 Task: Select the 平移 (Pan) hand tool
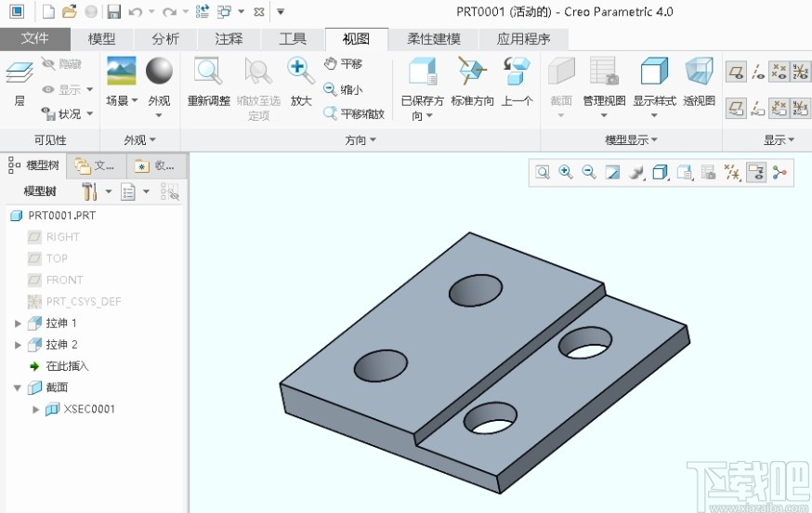343,64
